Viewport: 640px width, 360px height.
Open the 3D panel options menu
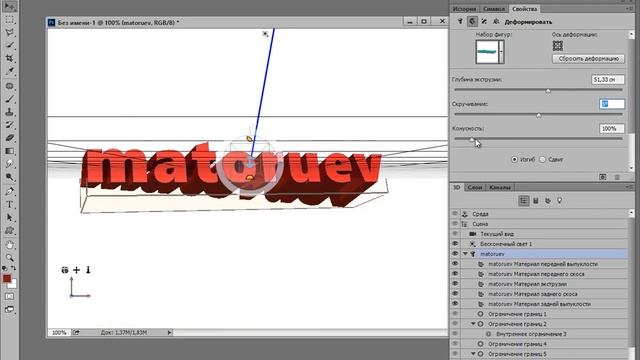click(629, 187)
